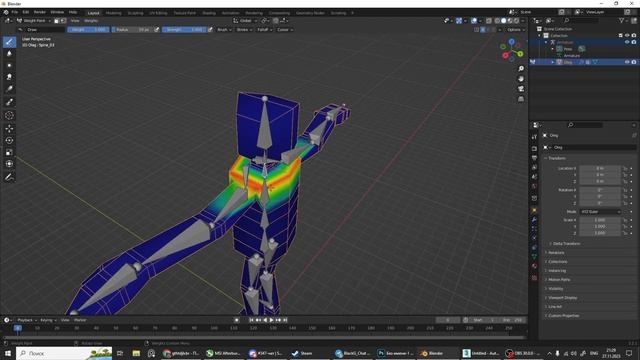
Task: Switch perspective/orthographic view with grid icon
Action: click(x=521, y=99)
